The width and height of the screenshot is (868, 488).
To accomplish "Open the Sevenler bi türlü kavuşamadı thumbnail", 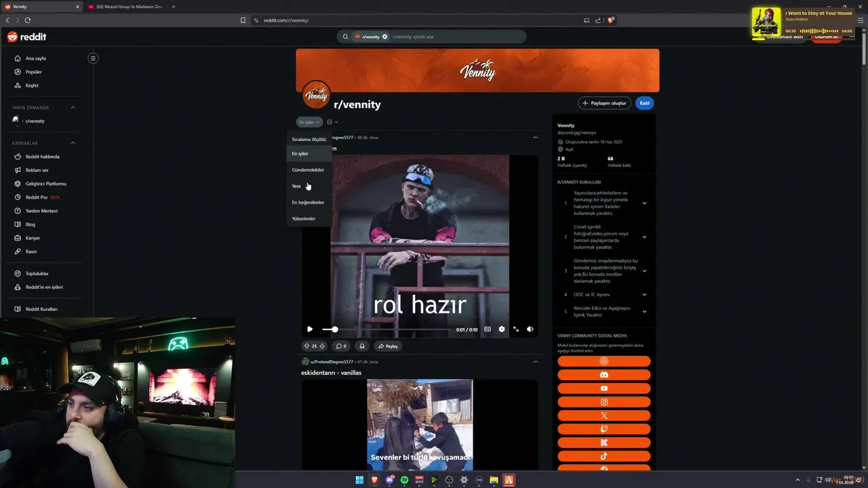I will pyautogui.click(x=420, y=425).
